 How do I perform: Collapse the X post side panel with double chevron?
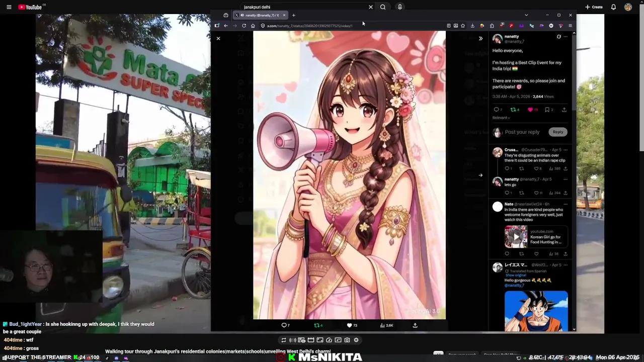click(480, 38)
